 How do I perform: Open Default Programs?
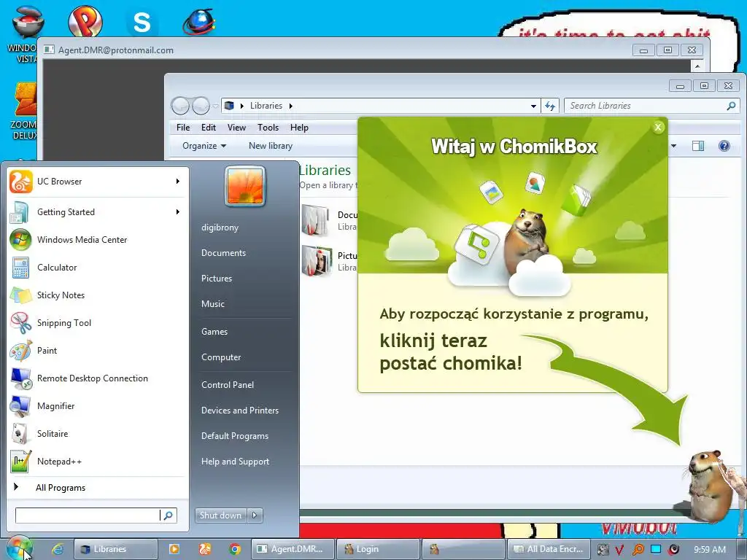235,436
